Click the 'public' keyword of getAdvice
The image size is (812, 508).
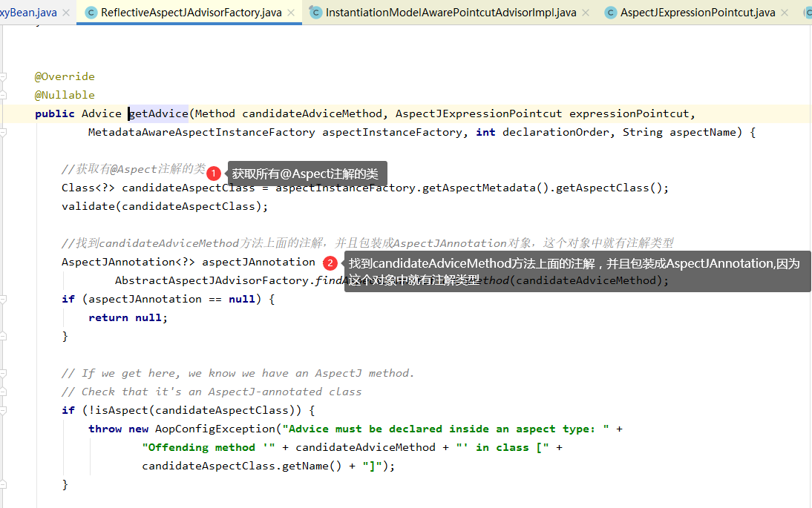pyautogui.click(x=54, y=113)
